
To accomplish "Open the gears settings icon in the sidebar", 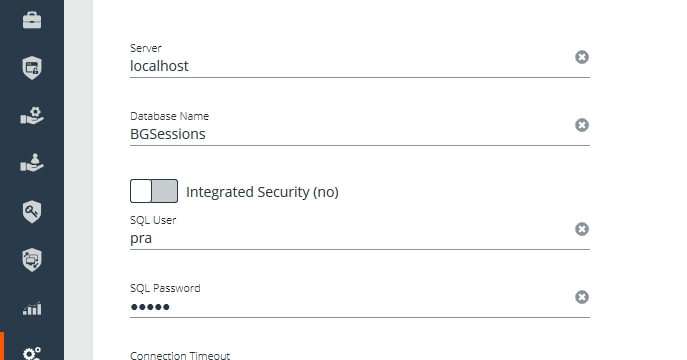I will click(32, 353).
